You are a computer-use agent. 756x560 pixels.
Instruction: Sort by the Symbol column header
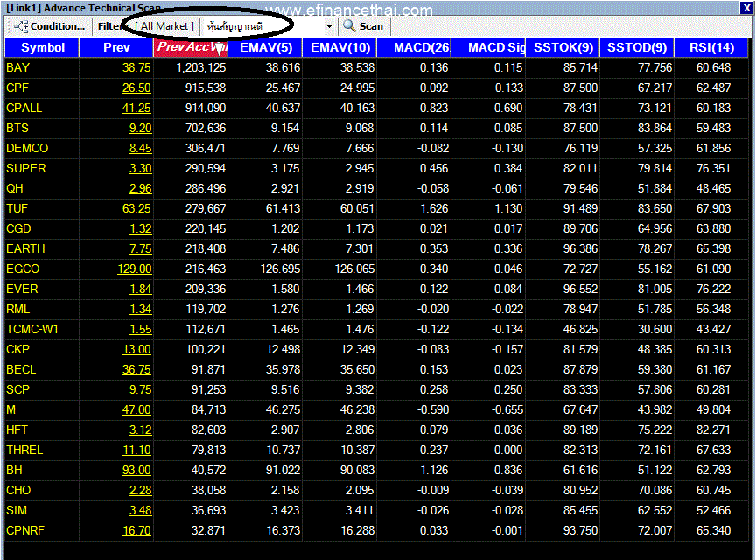42,48
